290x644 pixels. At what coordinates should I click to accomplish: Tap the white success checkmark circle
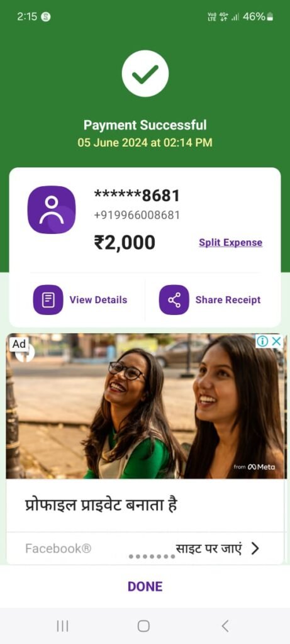coord(145,74)
